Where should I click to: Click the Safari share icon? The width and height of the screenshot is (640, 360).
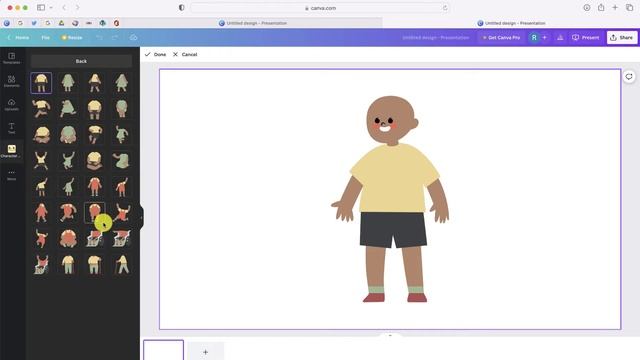(x=601, y=7)
